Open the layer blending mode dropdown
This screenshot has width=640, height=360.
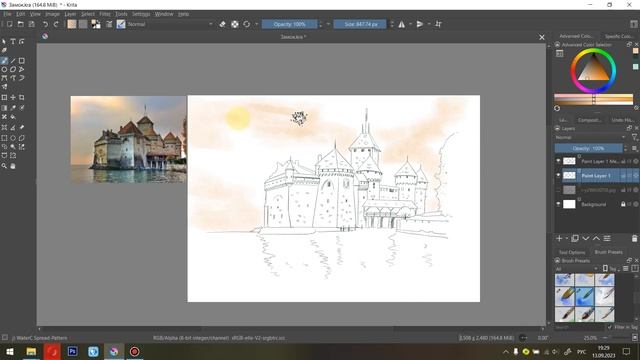click(591, 138)
